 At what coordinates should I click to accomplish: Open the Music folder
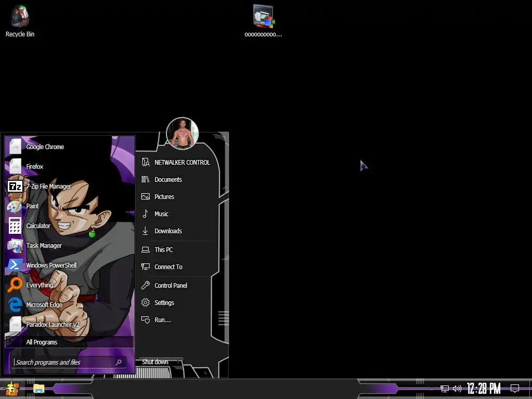coord(178,214)
